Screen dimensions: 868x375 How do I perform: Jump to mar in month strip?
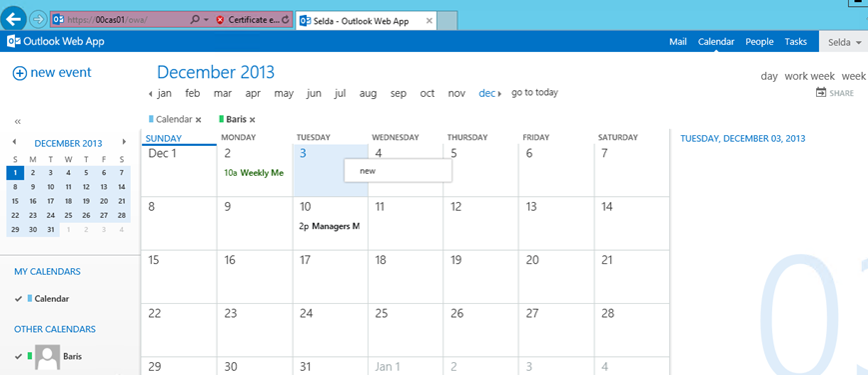pyautogui.click(x=223, y=94)
